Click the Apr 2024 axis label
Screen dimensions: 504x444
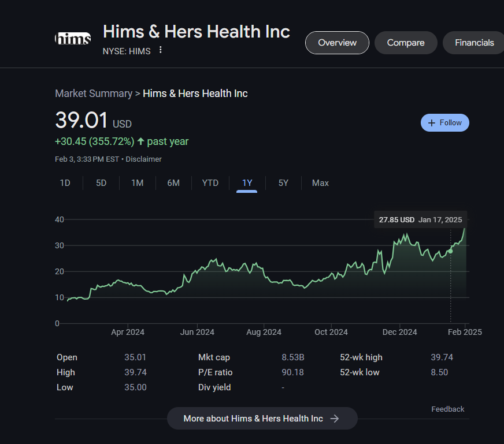pos(128,332)
